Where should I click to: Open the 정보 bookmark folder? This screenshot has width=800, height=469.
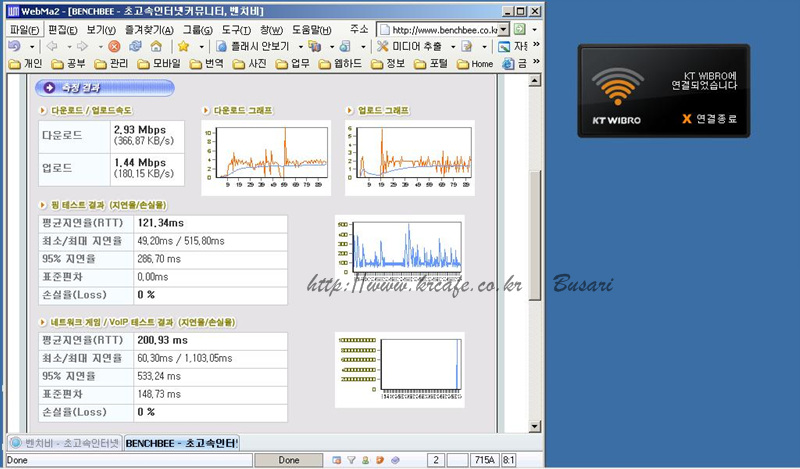tap(388, 64)
